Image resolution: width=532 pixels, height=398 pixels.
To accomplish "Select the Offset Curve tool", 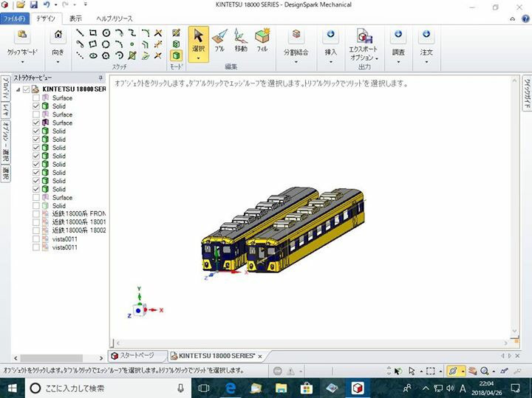I will [x=146, y=44].
